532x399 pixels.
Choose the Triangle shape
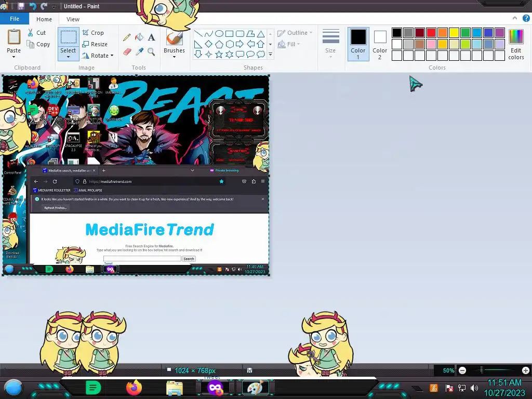click(x=261, y=34)
